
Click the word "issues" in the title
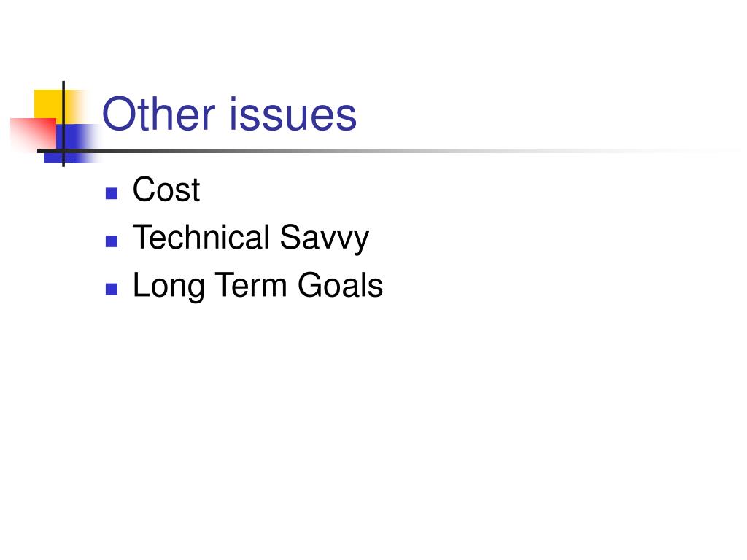pos(293,114)
